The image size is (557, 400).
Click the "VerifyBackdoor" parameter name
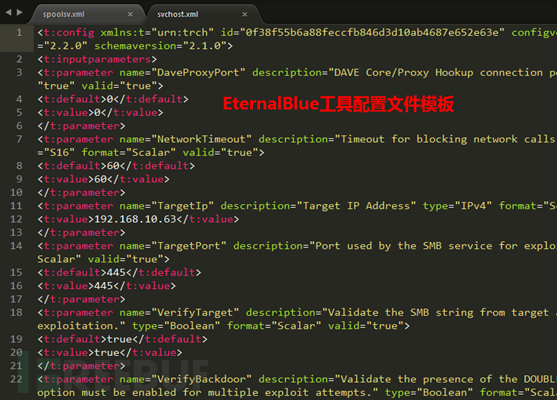click(x=201, y=379)
